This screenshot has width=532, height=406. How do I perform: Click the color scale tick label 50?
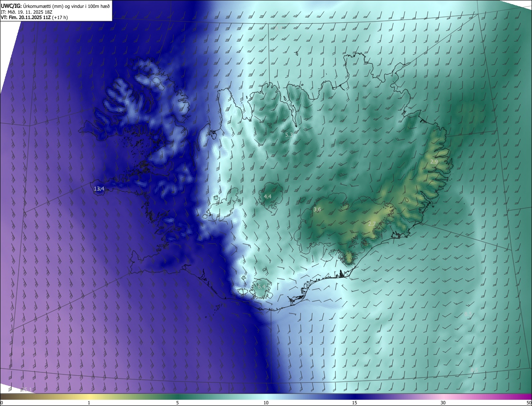pyautogui.click(x=529, y=403)
